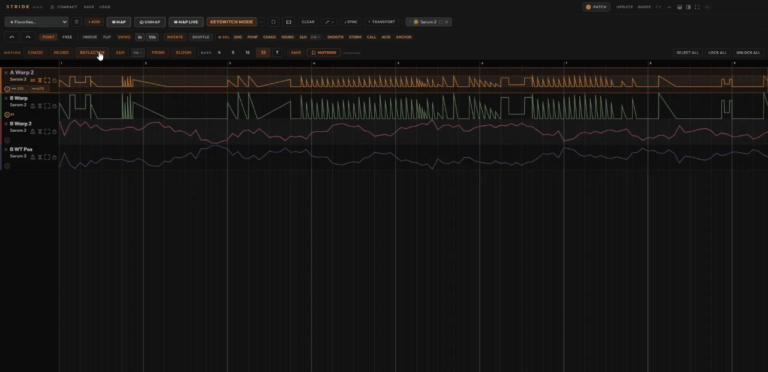Click the undo arrow button

click(x=12, y=37)
